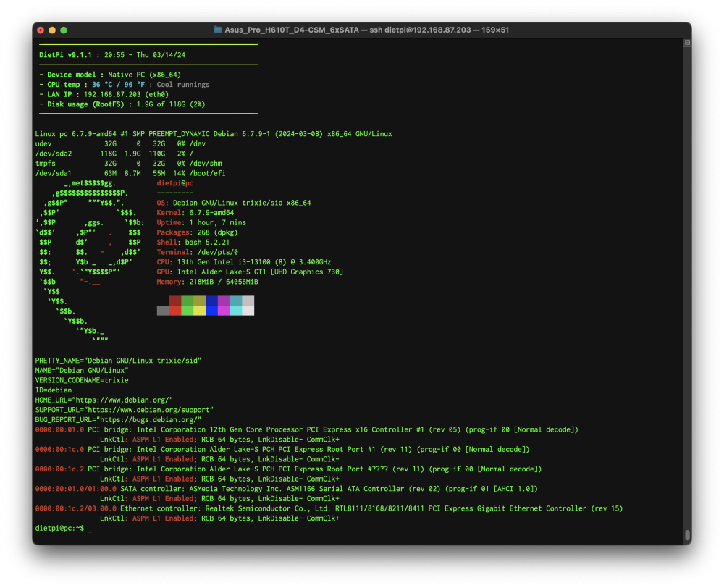Click the gray color block at palette start
Viewport: 724px width, 588px height.
pyautogui.click(x=163, y=311)
